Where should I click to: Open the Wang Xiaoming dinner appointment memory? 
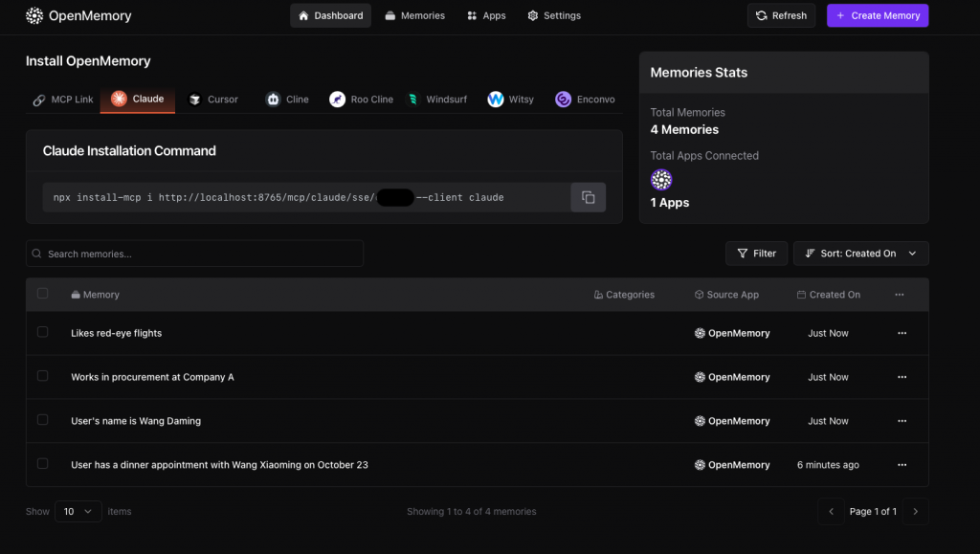219,465
